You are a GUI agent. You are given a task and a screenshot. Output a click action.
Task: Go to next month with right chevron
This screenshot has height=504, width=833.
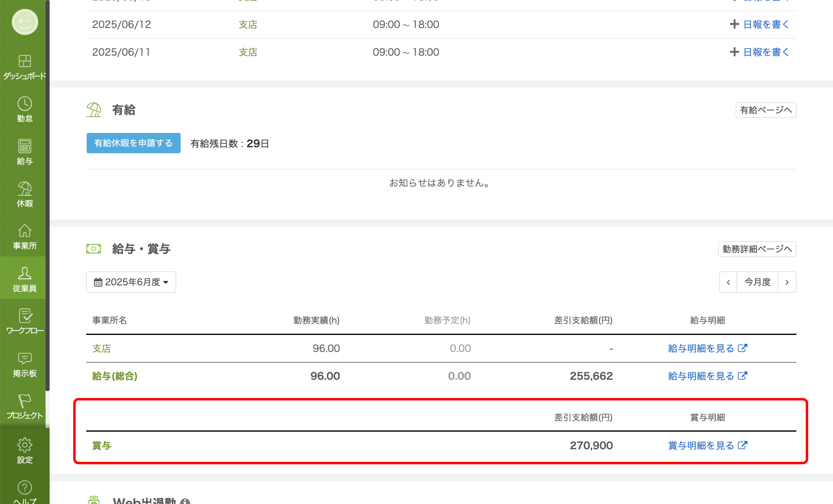click(787, 282)
